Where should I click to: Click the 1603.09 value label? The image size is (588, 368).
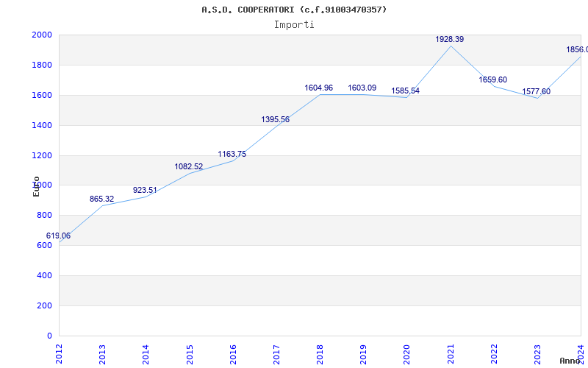point(362,88)
